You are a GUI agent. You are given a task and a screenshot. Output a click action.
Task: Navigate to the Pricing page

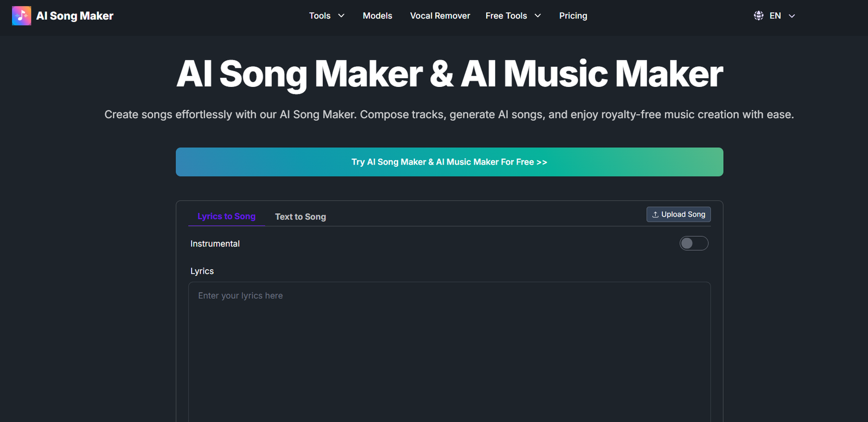(x=573, y=16)
